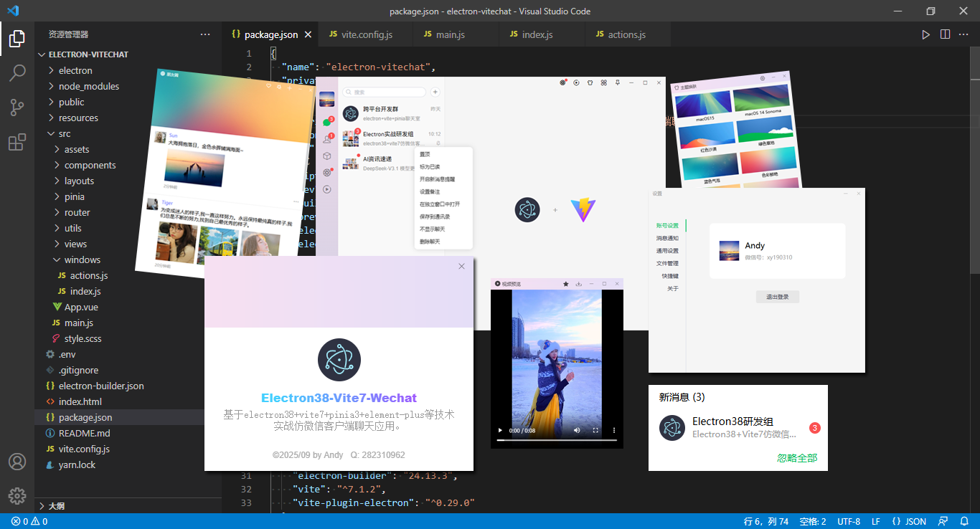Click the Split Editor icon
Image resolution: width=980 pixels, height=529 pixels.
click(945, 34)
